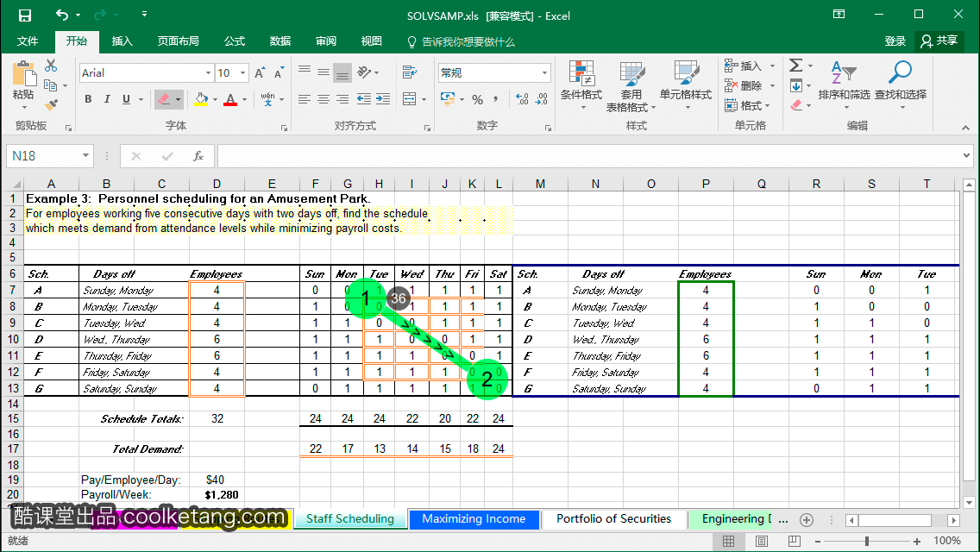Collapse the ribbon
Image resolution: width=980 pixels, height=552 pixels.
(x=965, y=128)
